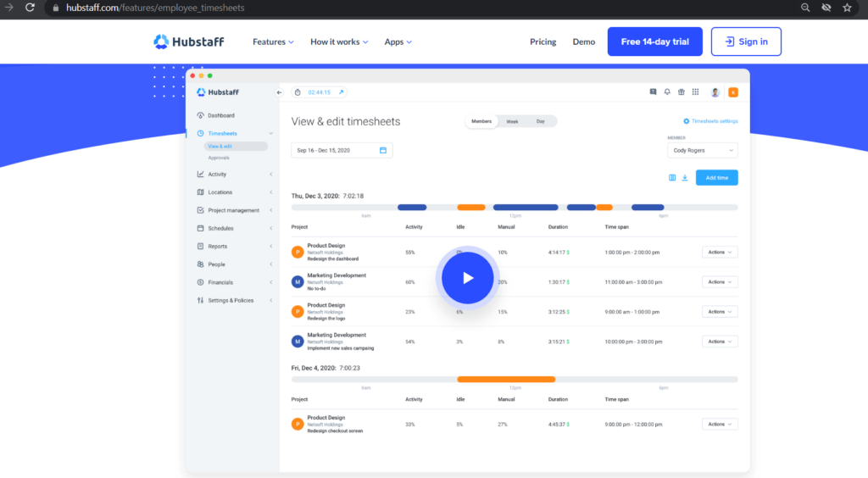Click the Locations map sidebar icon
This screenshot has height=478, width=868.
200,192
